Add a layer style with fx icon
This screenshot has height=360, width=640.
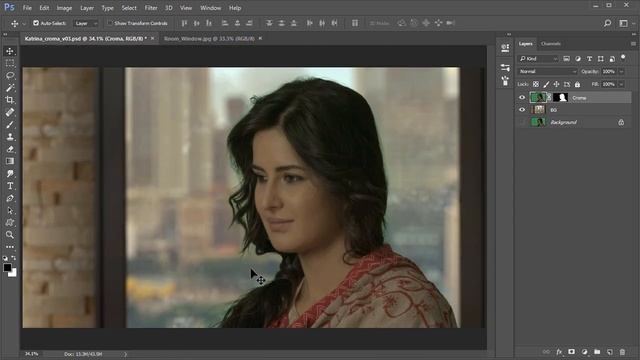point(559,351)
